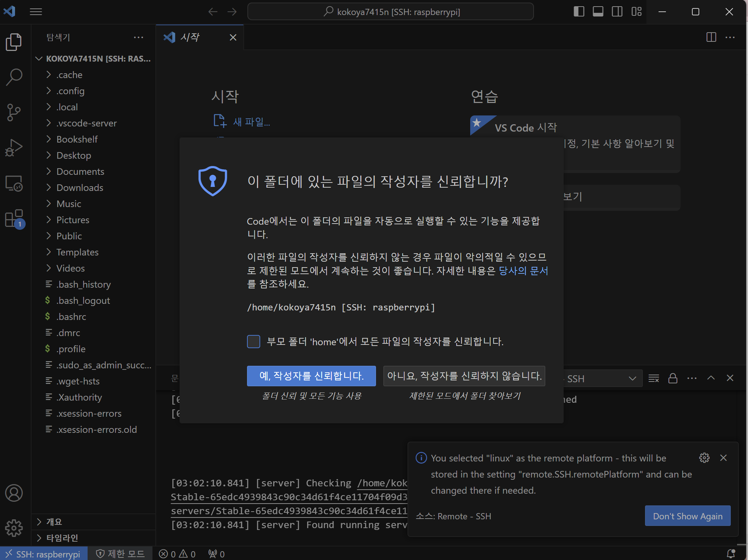Screen dimensions: 748x560
Task: Open Explorer views and more actions ellipsis
Action: click(x=139, y=37)
